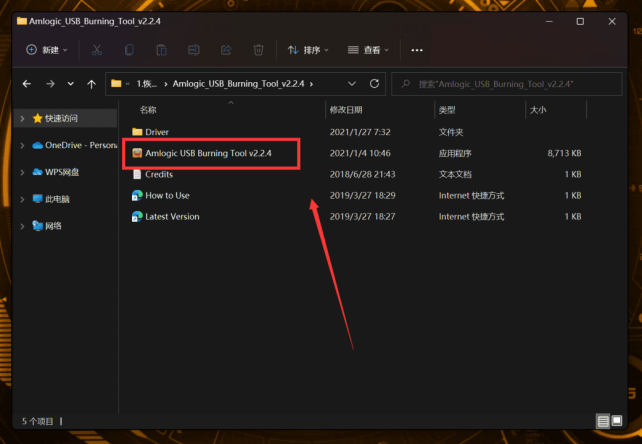
Task: Expand the 此电脑 tree node
Action: (23, 200)
